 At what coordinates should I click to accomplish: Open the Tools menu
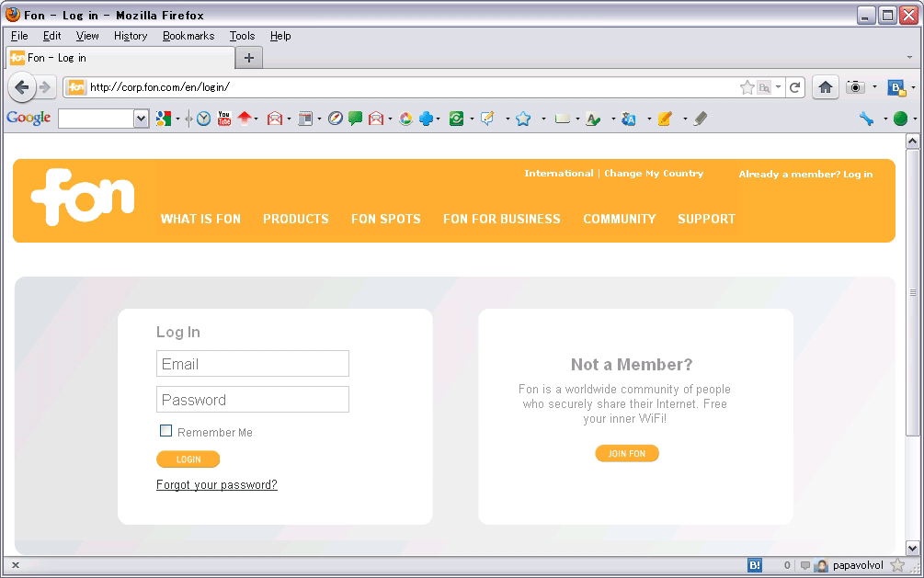click(242, 36)
